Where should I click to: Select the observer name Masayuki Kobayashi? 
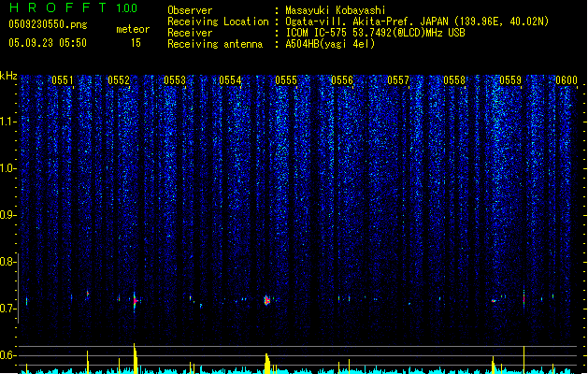336,10
